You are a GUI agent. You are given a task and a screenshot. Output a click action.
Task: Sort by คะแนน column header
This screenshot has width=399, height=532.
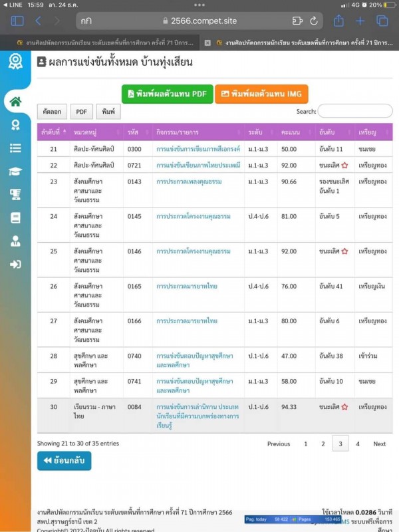[x=296, y=132]
